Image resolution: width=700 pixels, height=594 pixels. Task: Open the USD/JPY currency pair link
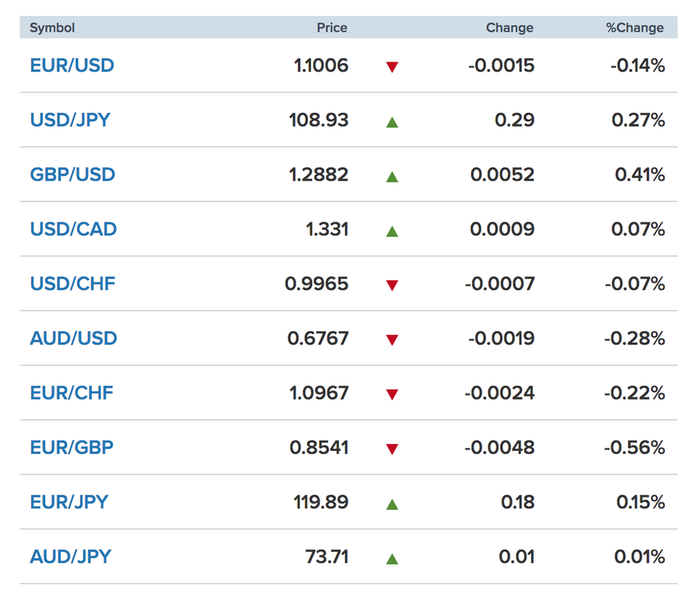point(70,121)
